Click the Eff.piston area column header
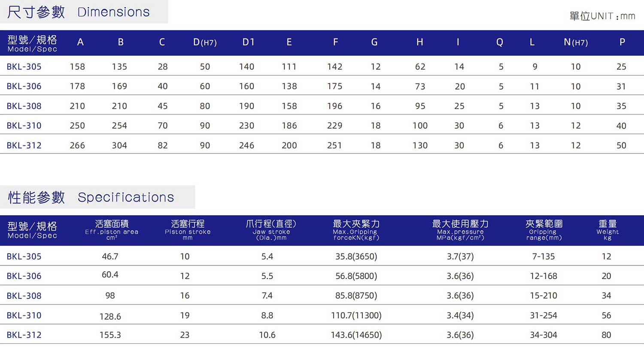This screenshot has width=644, height=358. [x=111, y=230]
